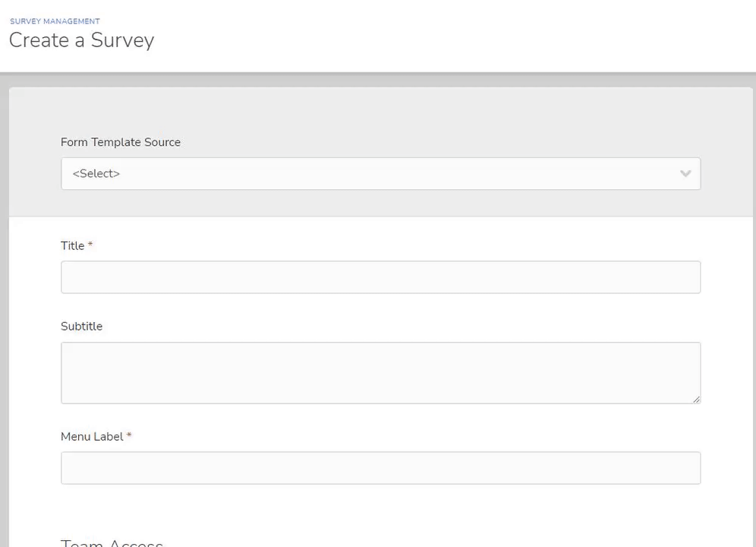
Task: Click the red asterisk beside Menu Label
Action: pos(129,435)
